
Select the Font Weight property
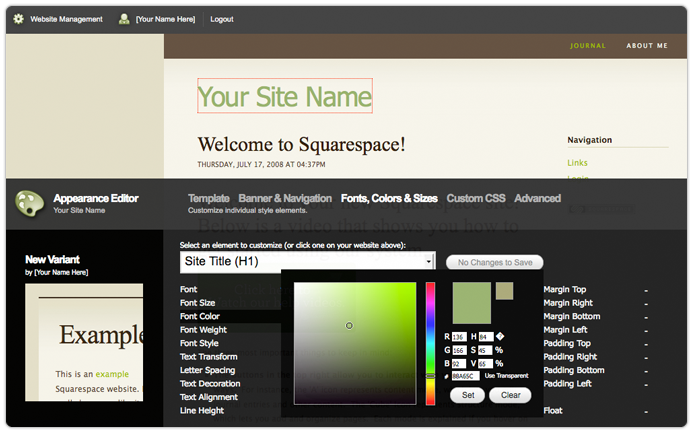pos(203,330)
